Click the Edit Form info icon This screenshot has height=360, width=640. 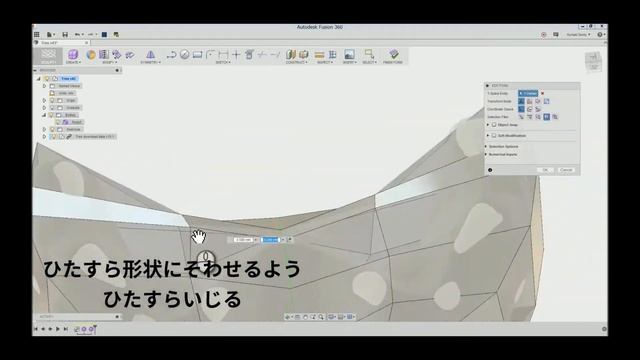(490, 170)
